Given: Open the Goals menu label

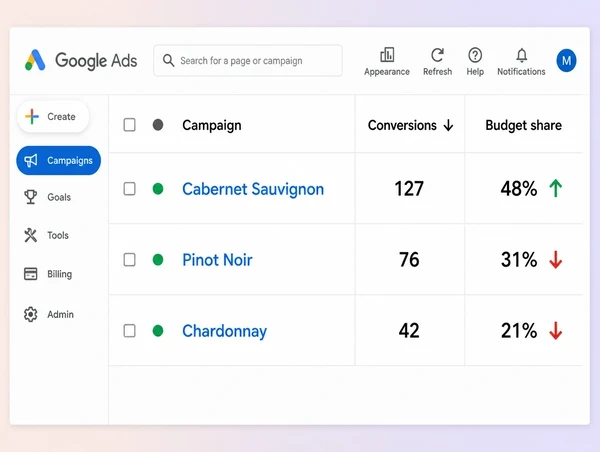Looking at the screenshot, I should point(59,197).
